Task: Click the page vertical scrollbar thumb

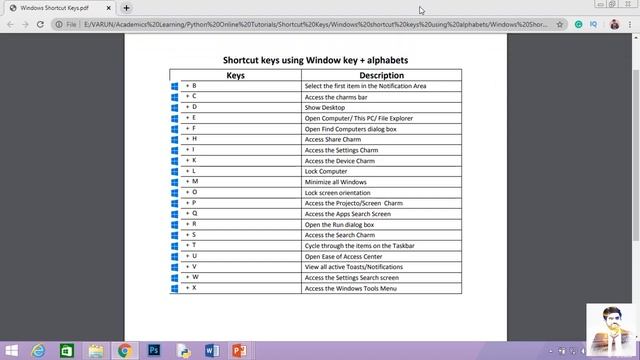Action: (636, 155)
